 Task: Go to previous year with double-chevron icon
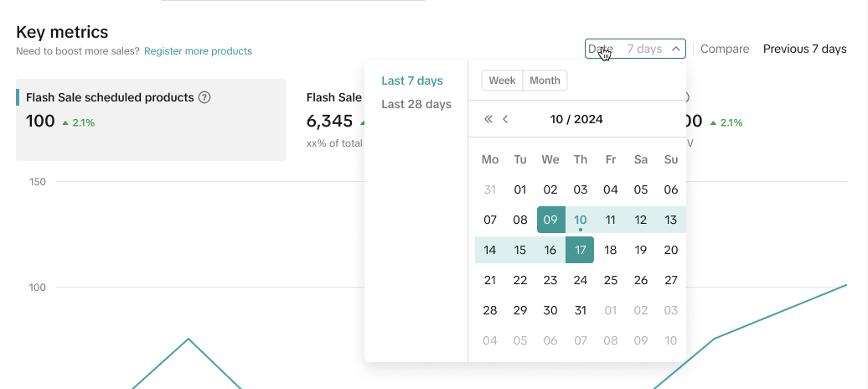point(488,119)
